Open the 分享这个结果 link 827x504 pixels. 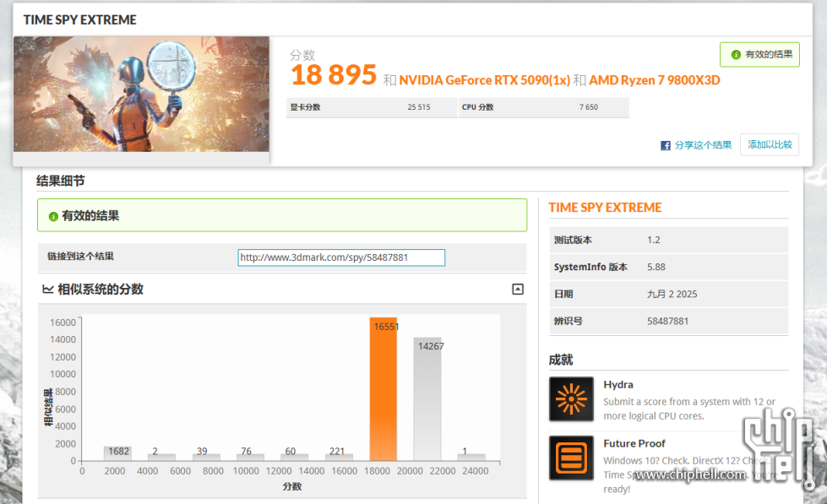point(703,145)
